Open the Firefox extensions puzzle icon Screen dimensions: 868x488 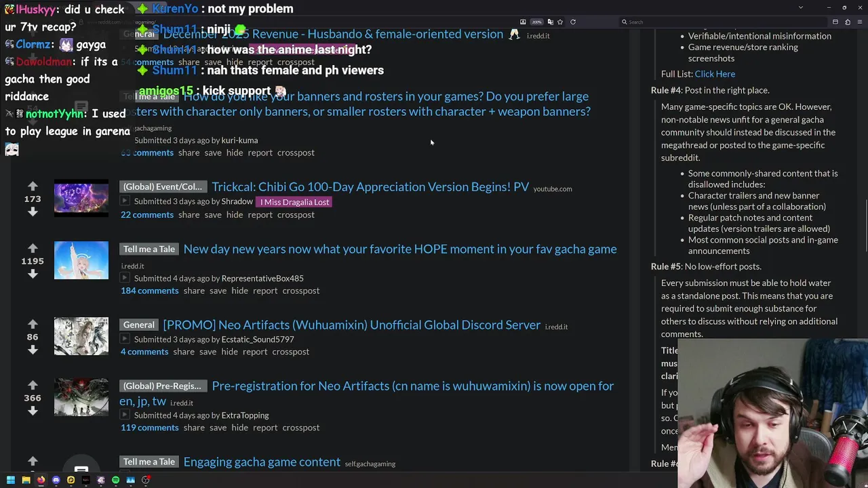848,22
